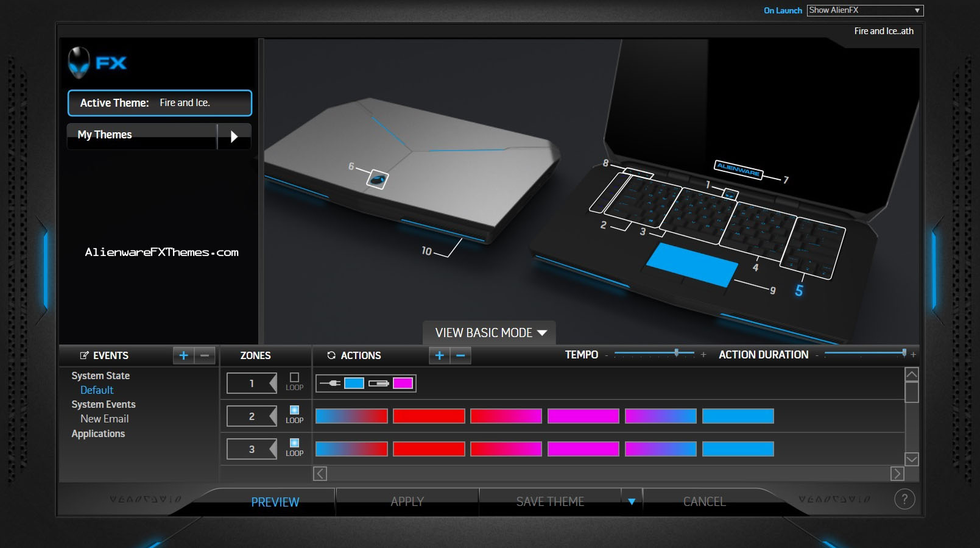Select Applications events category
Screen dimensions: 980x548
(x=98, y=433)
